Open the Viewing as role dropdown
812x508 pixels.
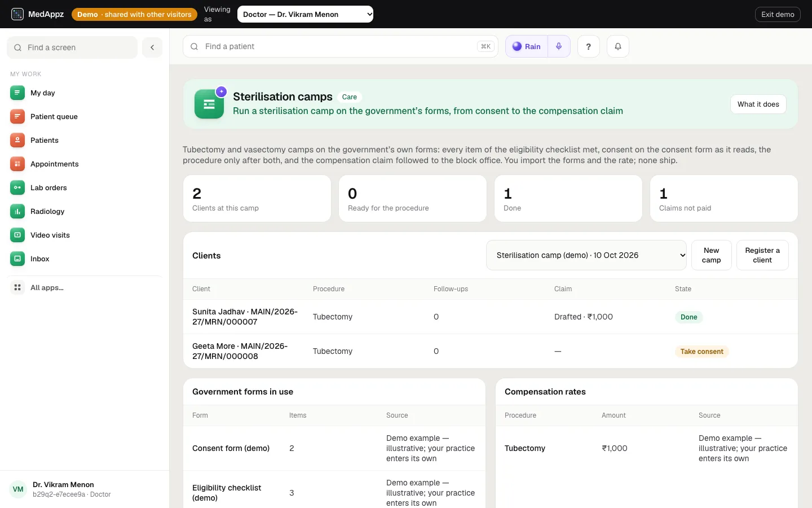[306, 14]
